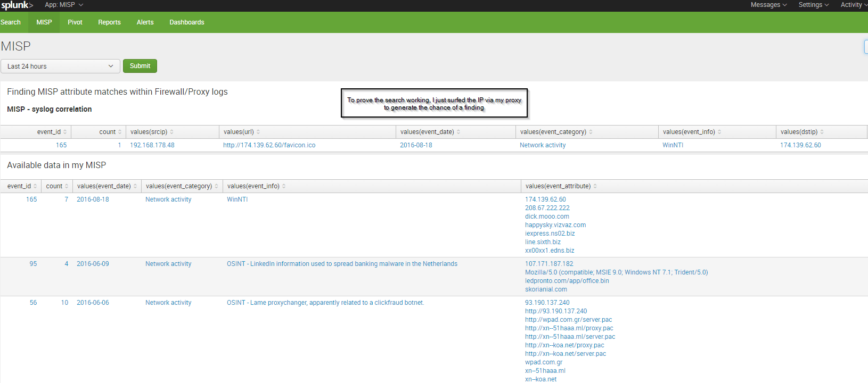
Task: Open the Reports tab
Action: pyautogui.click(x=109, y=22)
